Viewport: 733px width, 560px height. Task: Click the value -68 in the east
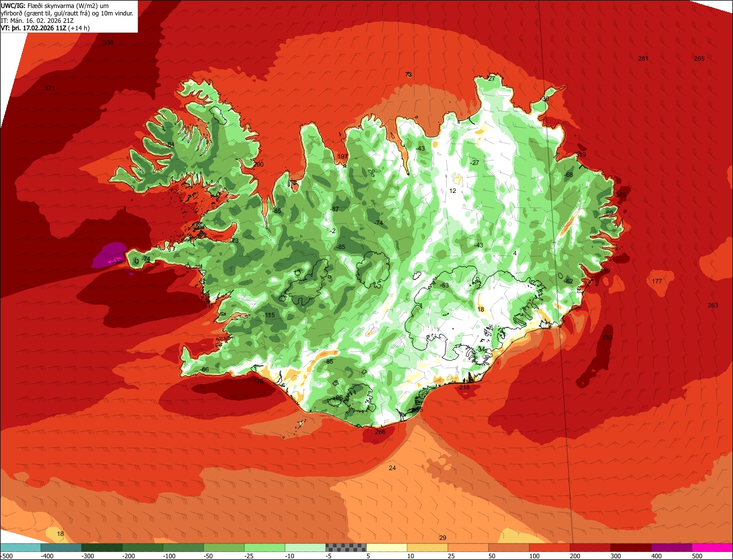568,175
